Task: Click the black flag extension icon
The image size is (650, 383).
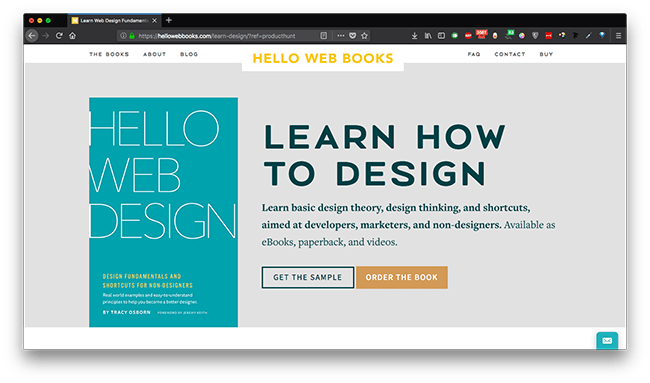Action: click(x=575, y=36)
